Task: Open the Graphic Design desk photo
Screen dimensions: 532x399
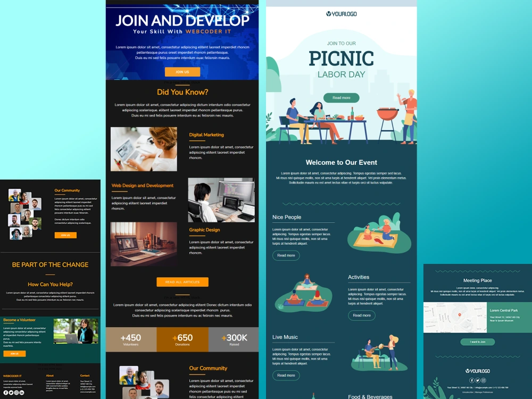Action: coord(144,244)
